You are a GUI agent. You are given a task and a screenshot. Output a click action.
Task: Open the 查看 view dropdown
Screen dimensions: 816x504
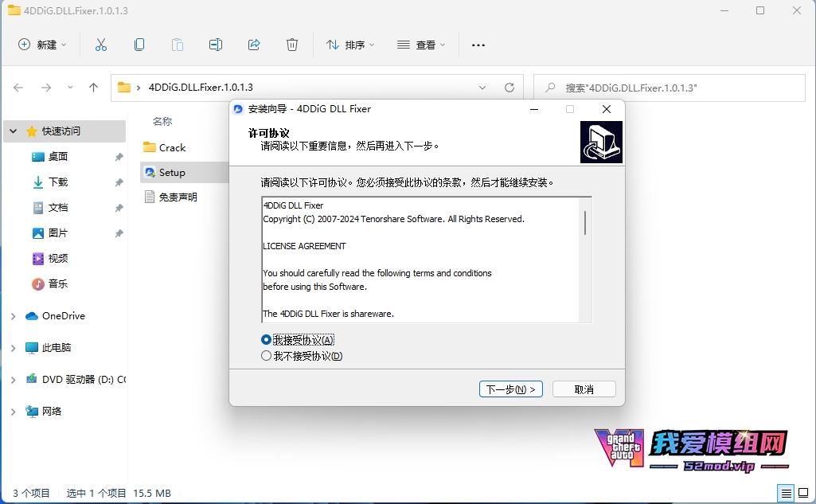tap(421, 45)
